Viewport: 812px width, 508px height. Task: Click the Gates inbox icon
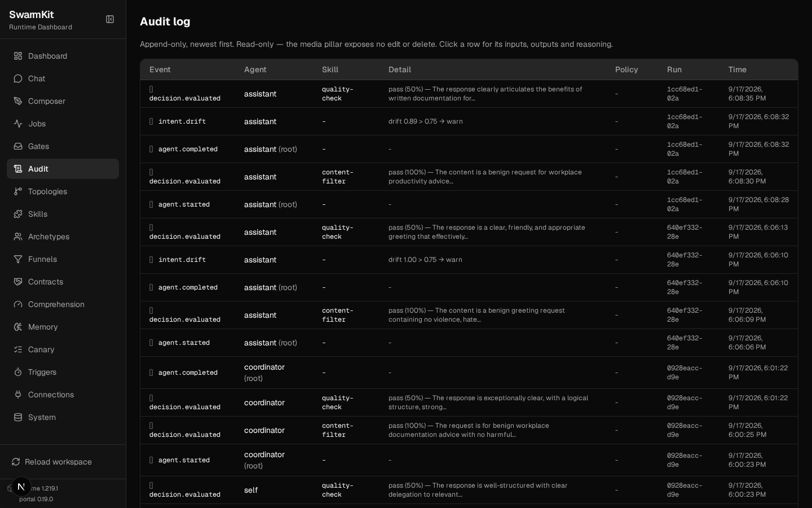tap(18, 146)
